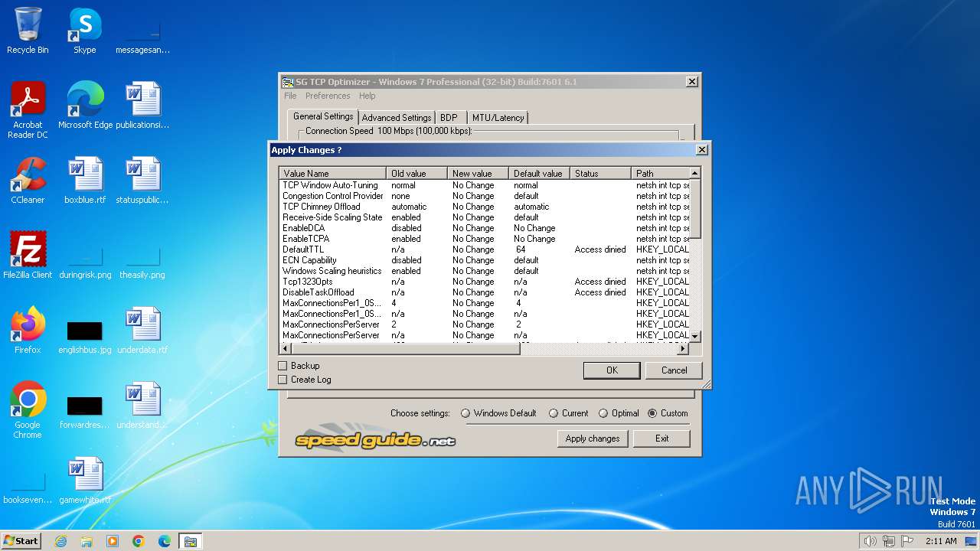Select the Tcp1323Opts row
This screenshot has height=551, width=980.
(485, 282)
